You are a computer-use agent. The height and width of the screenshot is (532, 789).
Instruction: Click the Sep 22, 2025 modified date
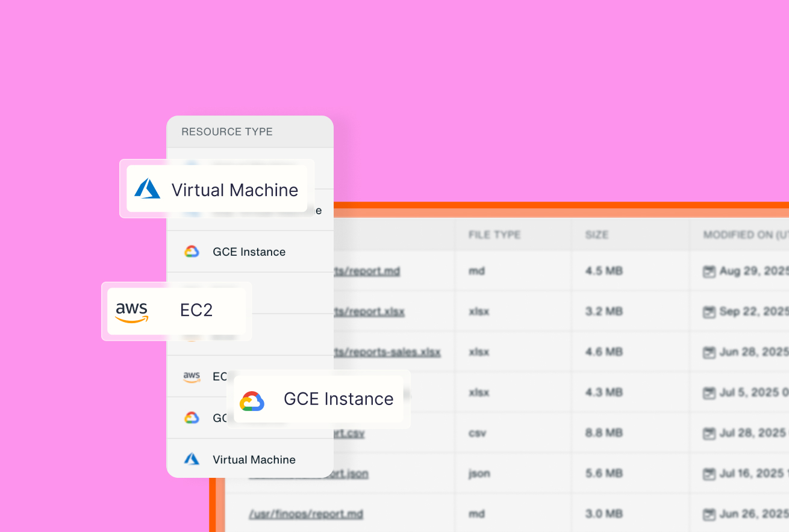click(754, 312)
